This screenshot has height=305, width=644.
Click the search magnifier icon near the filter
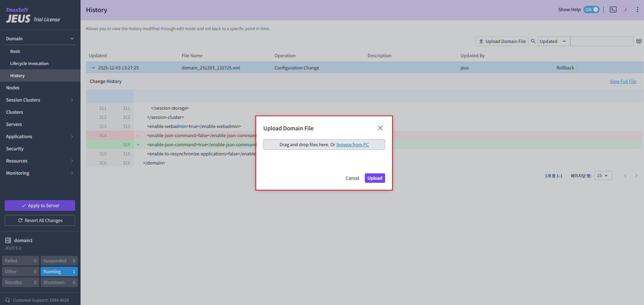click(533, 41)
